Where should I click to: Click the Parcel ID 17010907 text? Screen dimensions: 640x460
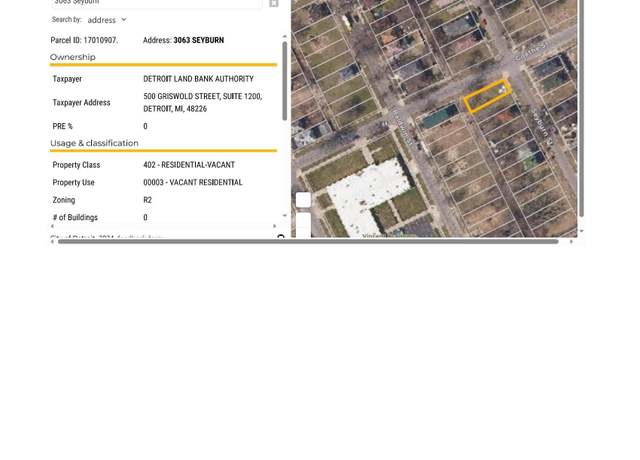tap(84, 40)
